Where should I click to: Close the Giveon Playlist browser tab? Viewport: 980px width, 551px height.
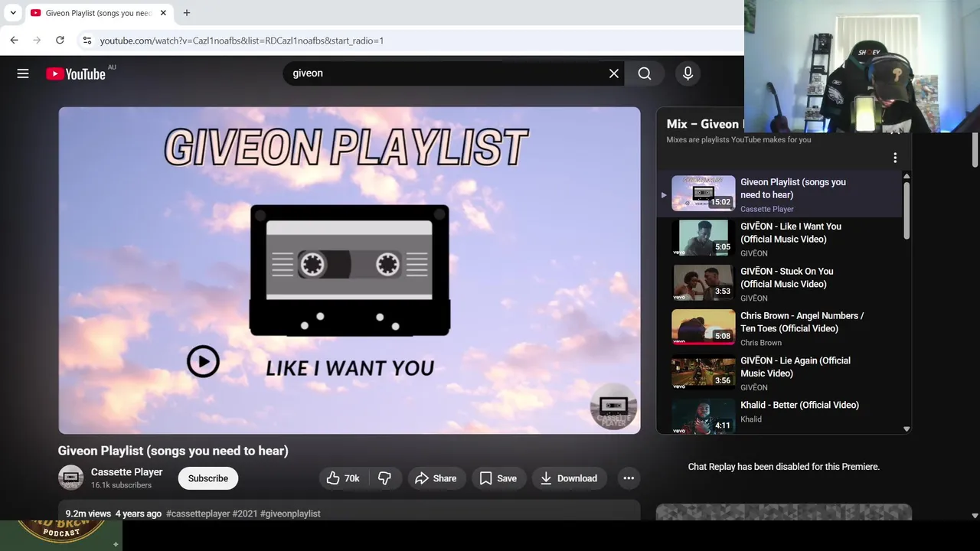point(163,13)
